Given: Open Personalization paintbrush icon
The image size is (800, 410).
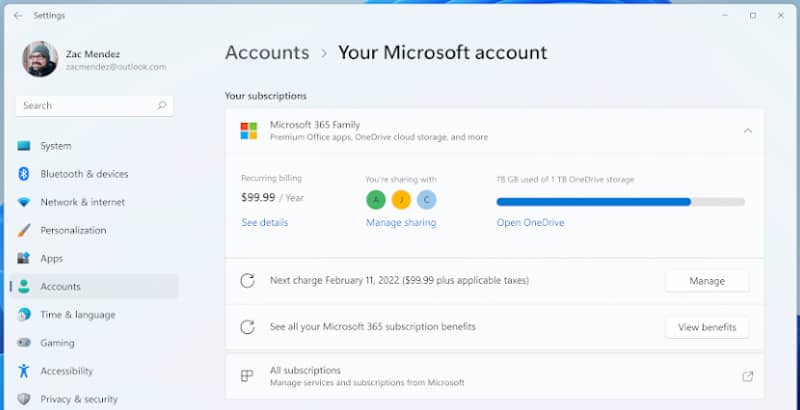Looking at the screenshot, I should [23, 230].
